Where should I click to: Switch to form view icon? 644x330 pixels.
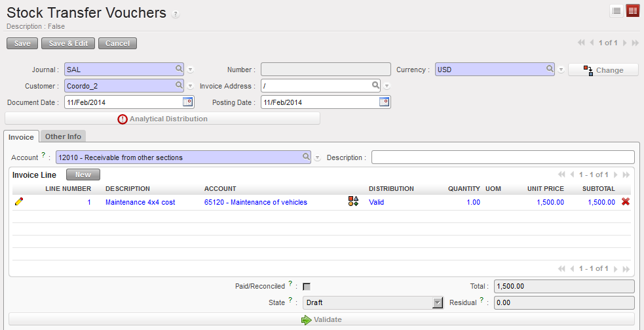633,10
